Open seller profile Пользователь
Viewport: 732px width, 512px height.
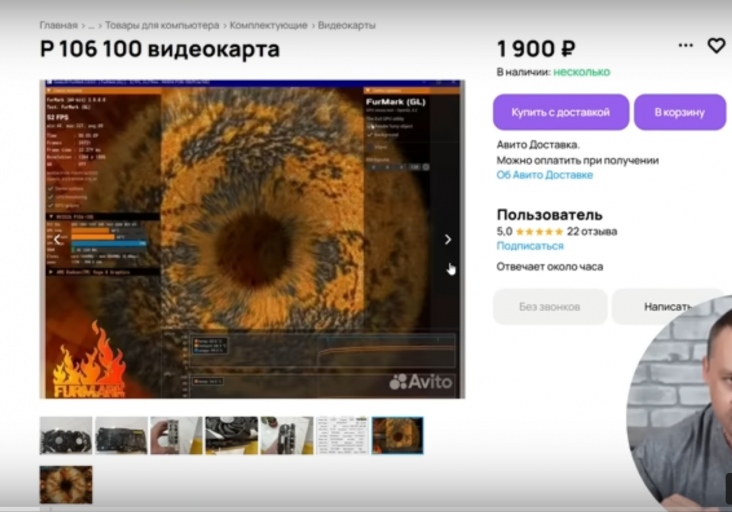549,215
